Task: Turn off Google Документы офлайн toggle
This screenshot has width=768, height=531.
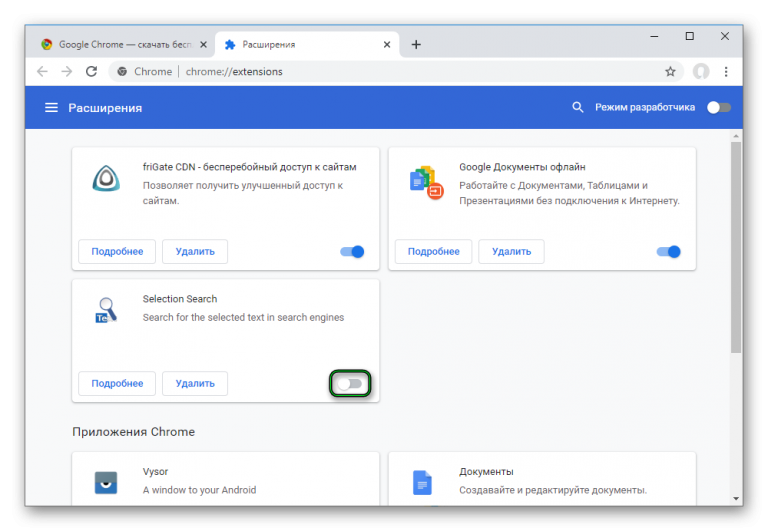Action: pos(669,252)
